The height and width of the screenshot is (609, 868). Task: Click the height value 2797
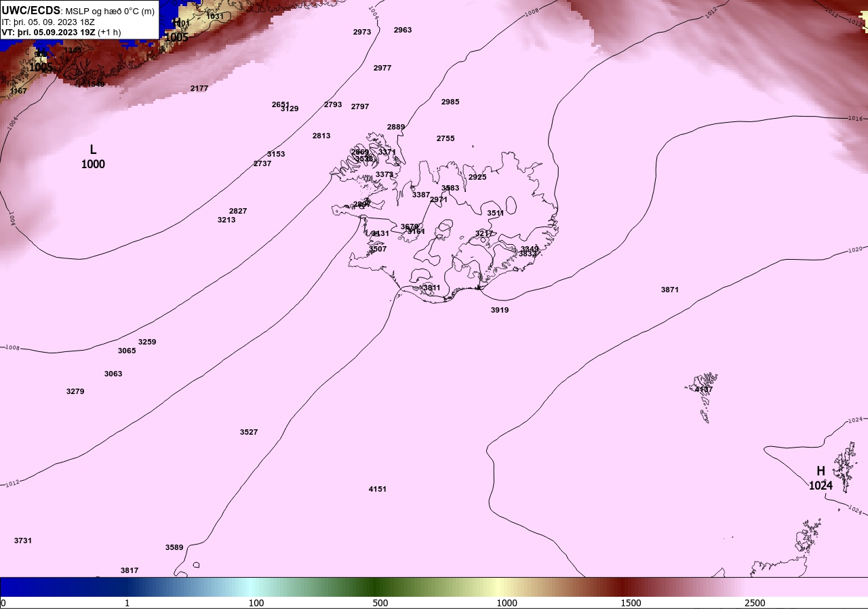pyautogui.click(x=360, y=106)
